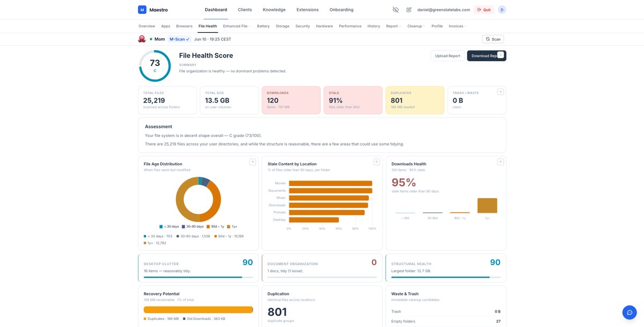This screenshot has height=327, width=644.
Task: Expand the File Age Distribution plus icon
Action: point(253,162)
